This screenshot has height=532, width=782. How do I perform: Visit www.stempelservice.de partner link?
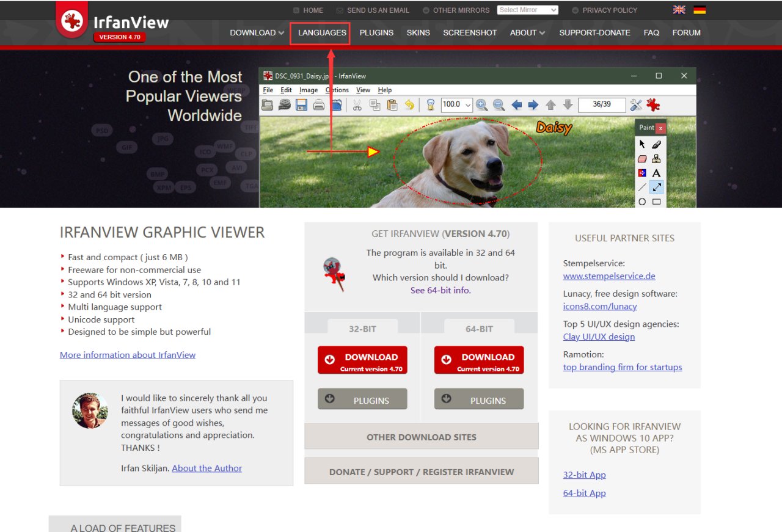[609, 276]
